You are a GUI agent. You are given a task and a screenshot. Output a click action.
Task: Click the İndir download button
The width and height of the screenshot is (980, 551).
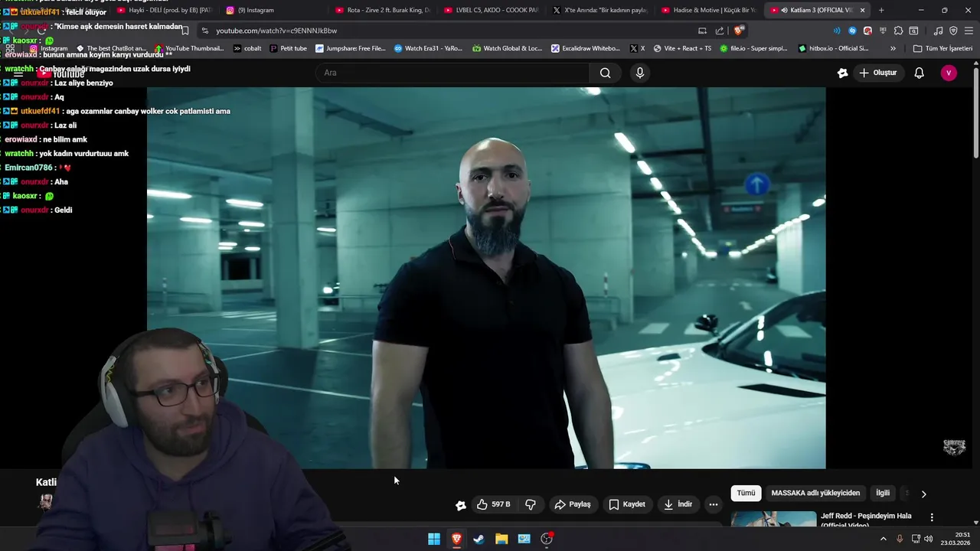(x=678, y=504)
